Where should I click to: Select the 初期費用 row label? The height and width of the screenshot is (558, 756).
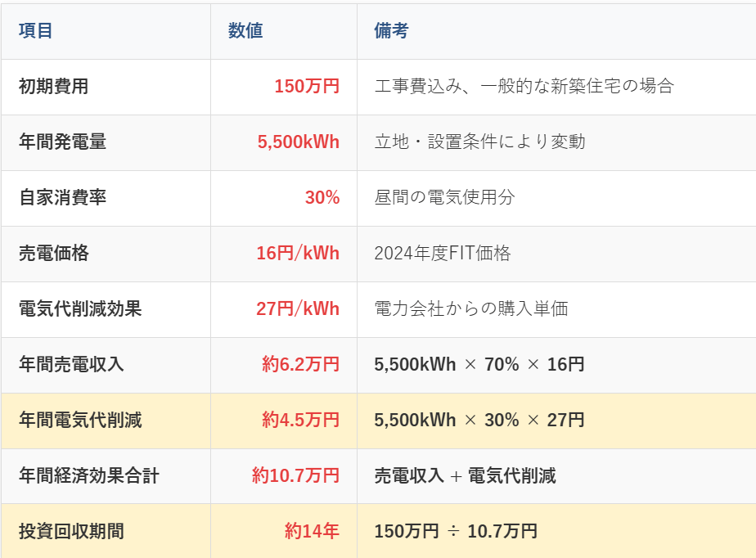coord(53,87)
